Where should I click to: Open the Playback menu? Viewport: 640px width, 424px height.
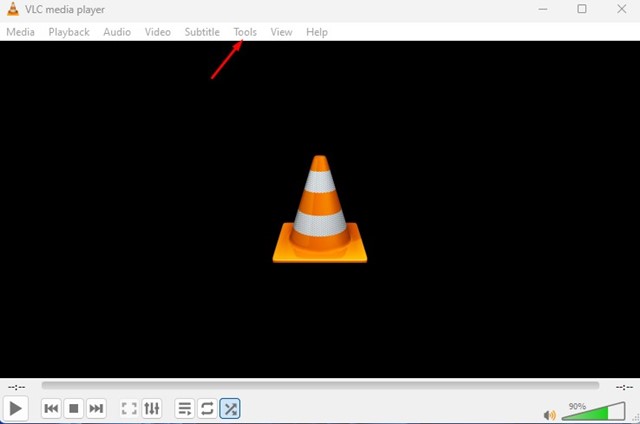click(69, 32)
